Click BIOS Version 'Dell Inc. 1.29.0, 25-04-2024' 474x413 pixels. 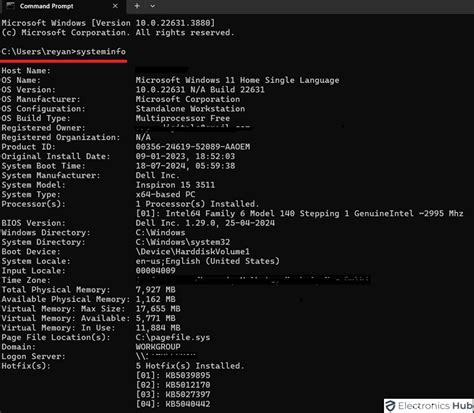[x=205, y=223]
